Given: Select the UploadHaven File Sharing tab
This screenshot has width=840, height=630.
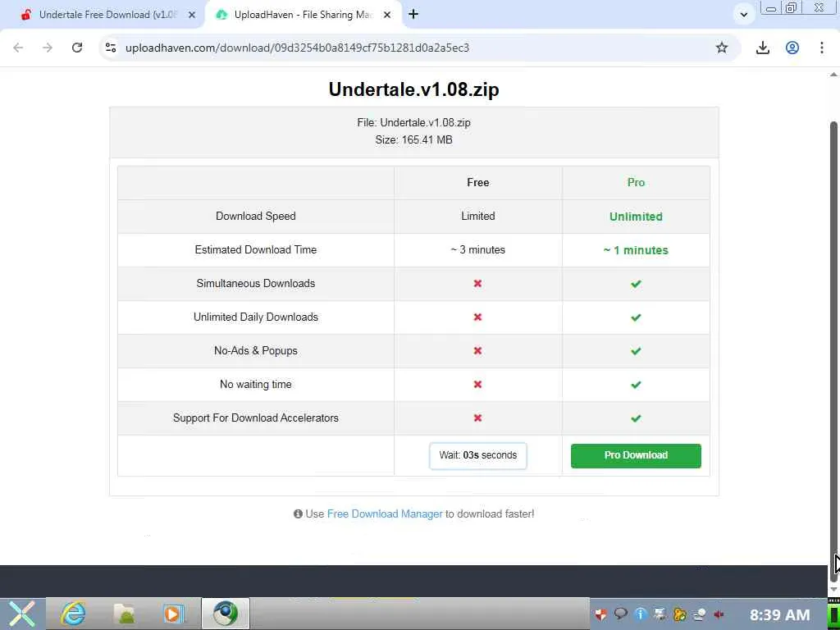Looking at the screenshot, I should tap(303, 15).
